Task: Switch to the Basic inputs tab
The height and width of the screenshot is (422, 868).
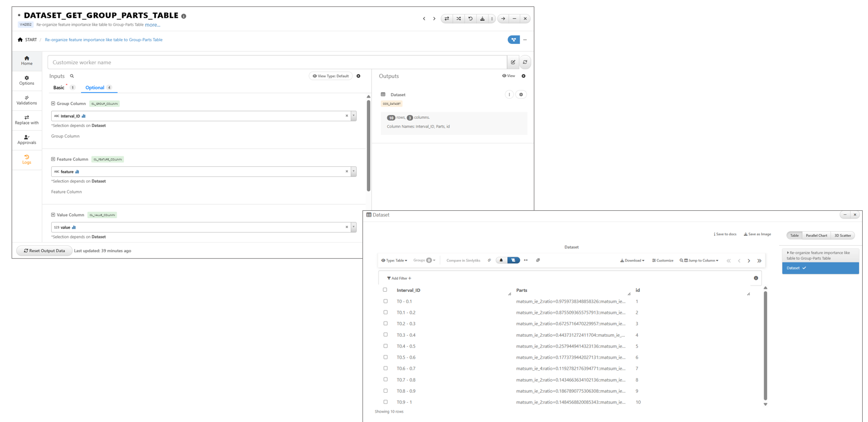Action: click(59, 88)
